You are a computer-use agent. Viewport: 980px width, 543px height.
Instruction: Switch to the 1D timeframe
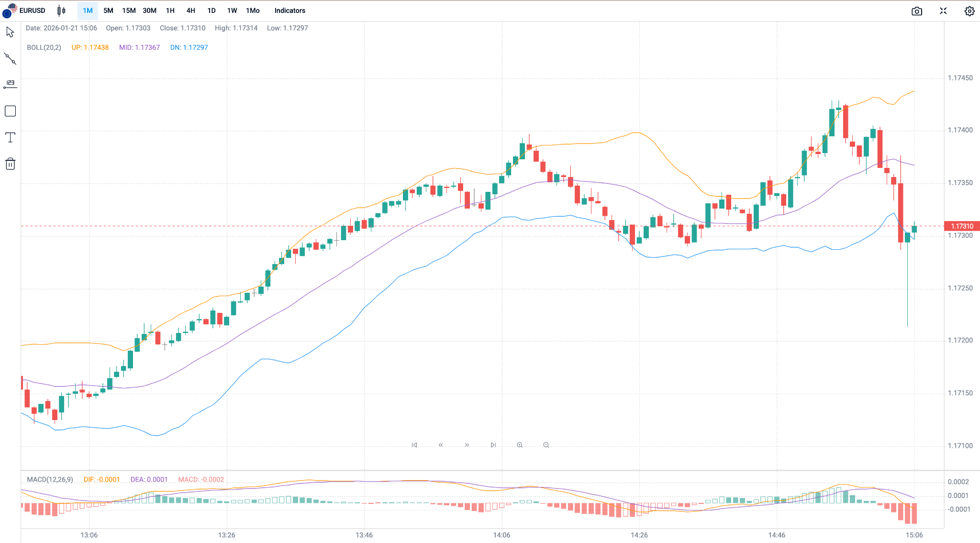tap(212, 11)
